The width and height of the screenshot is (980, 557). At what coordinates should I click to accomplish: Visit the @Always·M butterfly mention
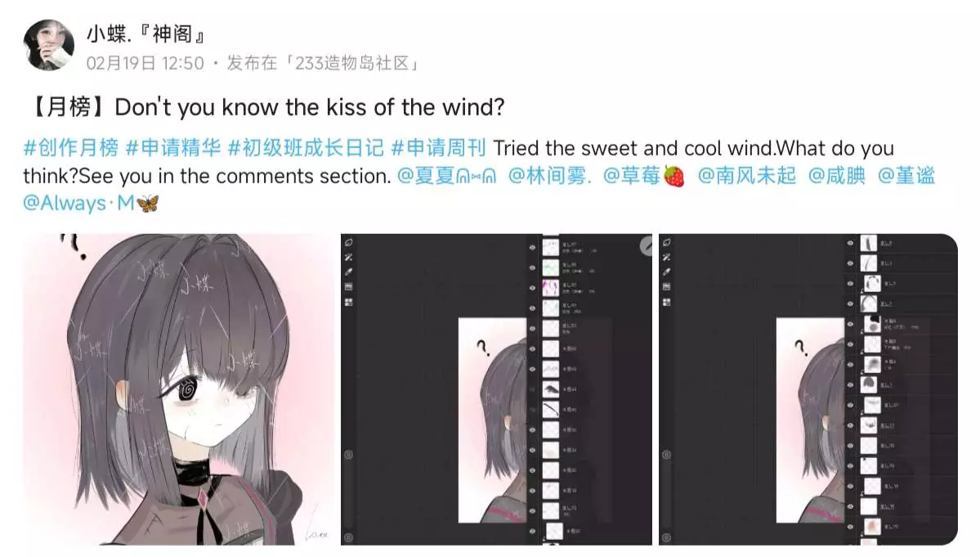pyautogui.click(x=92, y=203)
